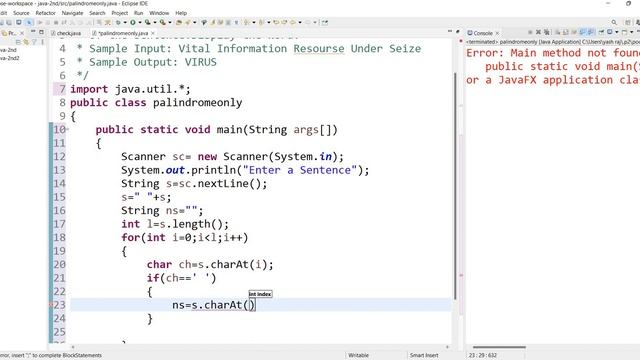Click the Search magnifier icon at top right

click(614, 22)
